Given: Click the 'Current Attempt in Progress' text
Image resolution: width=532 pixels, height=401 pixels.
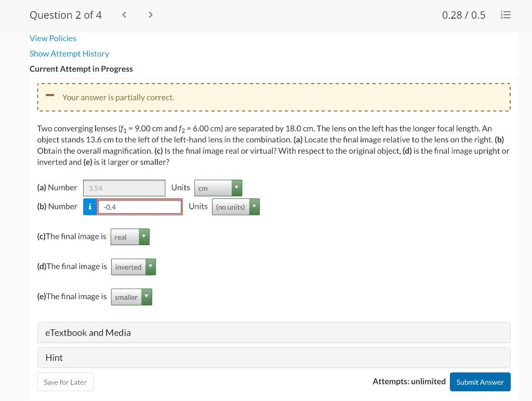Looking at the screenshot, I should (x=81, y=69).
